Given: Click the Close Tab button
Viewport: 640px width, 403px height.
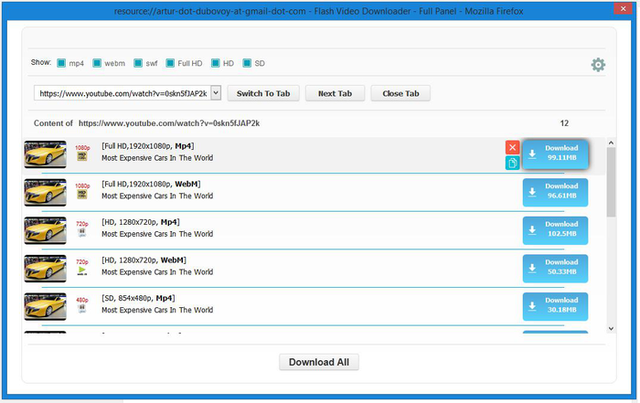Looking at the screenshot, I should (400, 94).
